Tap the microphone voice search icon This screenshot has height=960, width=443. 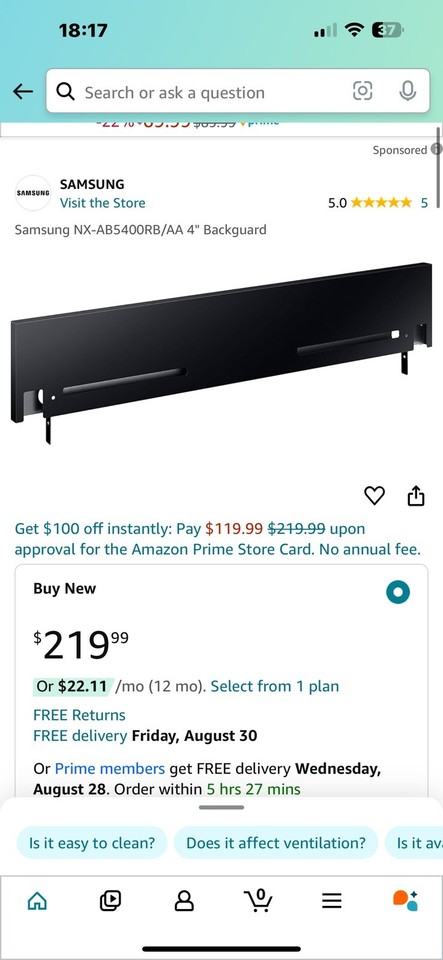coord(408,91)
